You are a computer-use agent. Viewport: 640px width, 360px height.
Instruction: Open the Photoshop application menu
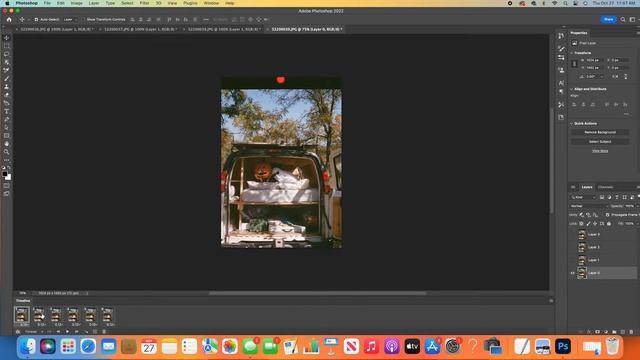(x=27, y=3)
